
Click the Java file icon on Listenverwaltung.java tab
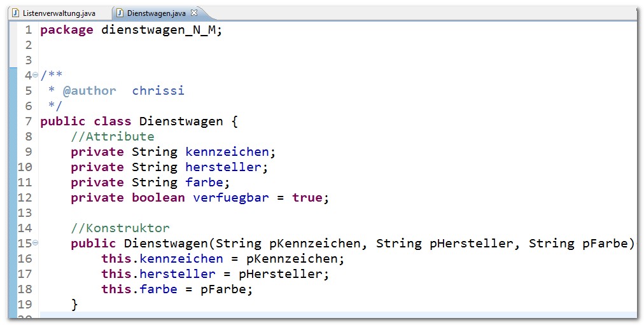click(16, 13)
